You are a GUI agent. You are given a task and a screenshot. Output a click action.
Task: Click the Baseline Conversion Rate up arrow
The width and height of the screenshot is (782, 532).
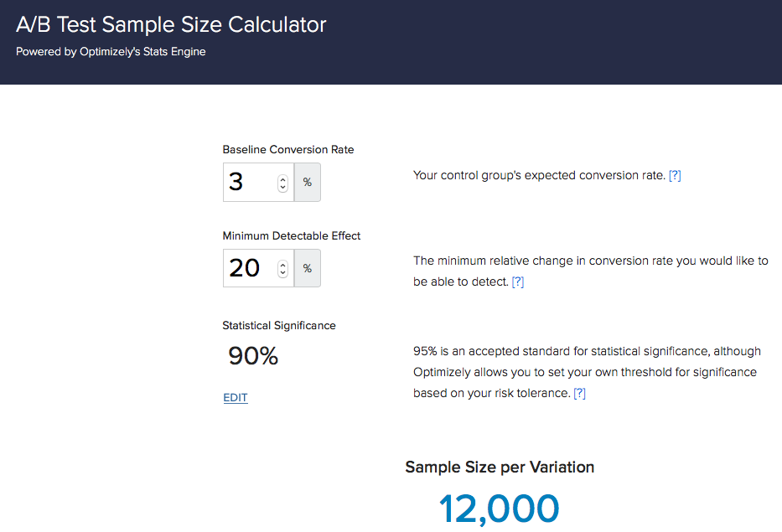point(282,179)
